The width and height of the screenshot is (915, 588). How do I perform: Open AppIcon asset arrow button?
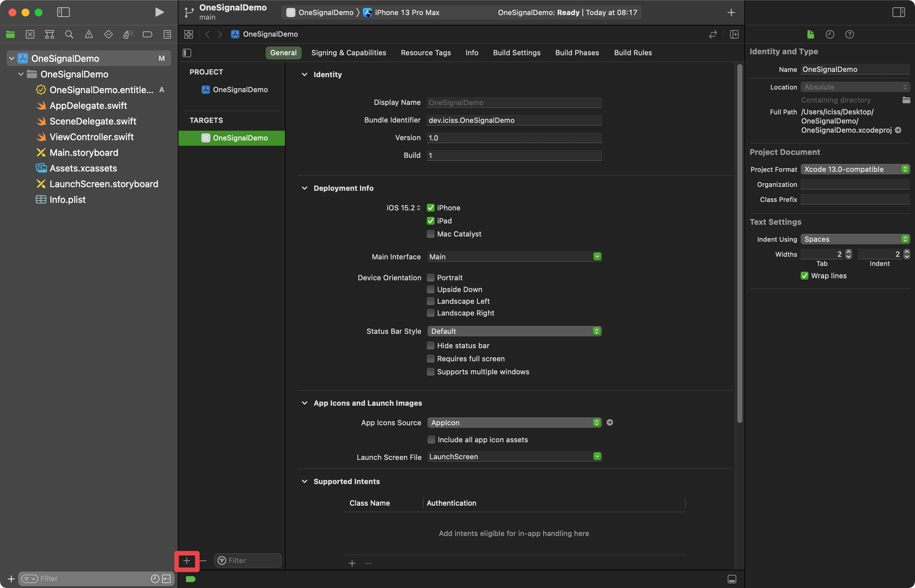tap(610, 422)
